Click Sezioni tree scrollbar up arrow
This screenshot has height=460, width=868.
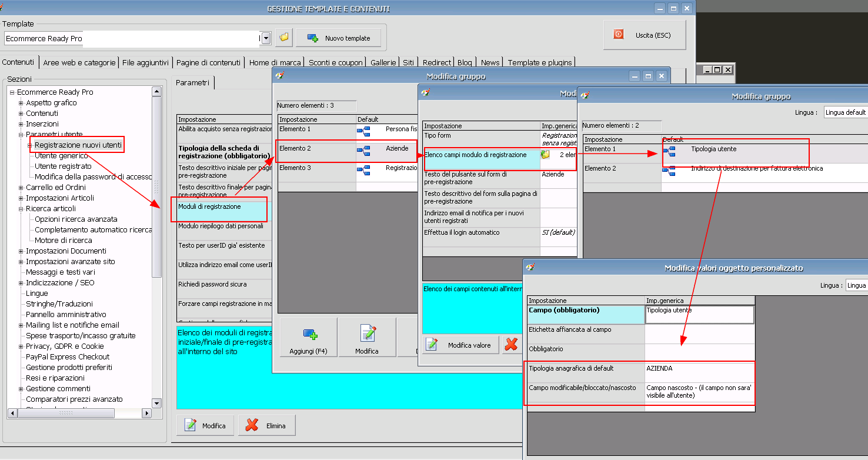pyautogui.click(x=156, y=91)
